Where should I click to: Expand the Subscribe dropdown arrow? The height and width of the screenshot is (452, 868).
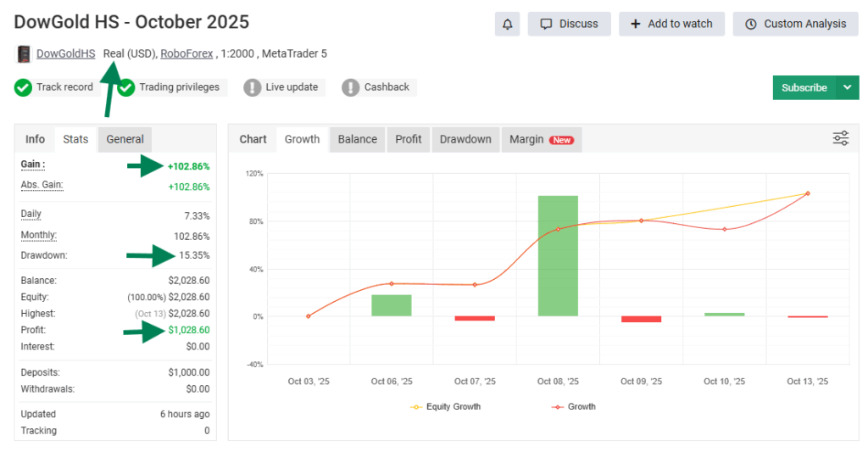pyautogui.click(x=847, y=87)
